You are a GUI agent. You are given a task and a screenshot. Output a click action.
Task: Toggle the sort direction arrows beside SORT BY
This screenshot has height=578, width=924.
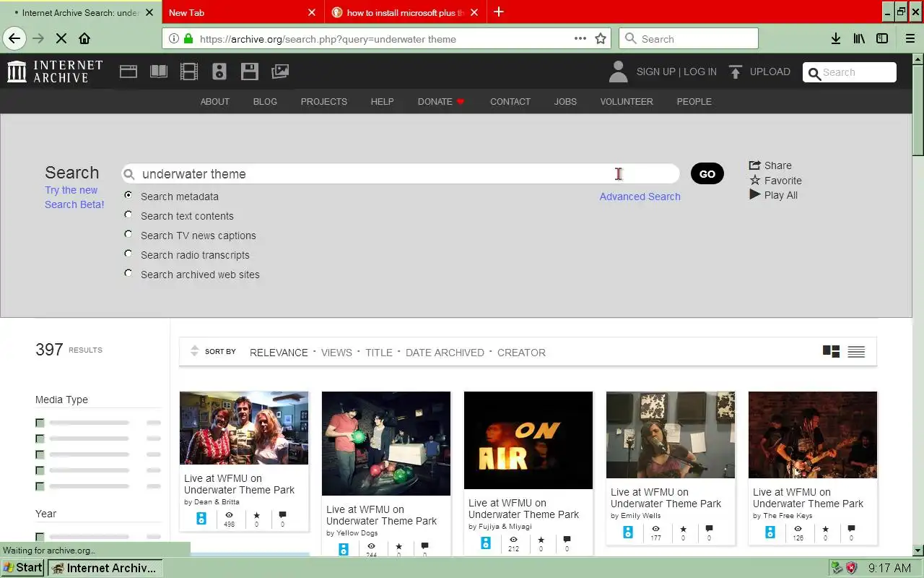tap(194, 351)
